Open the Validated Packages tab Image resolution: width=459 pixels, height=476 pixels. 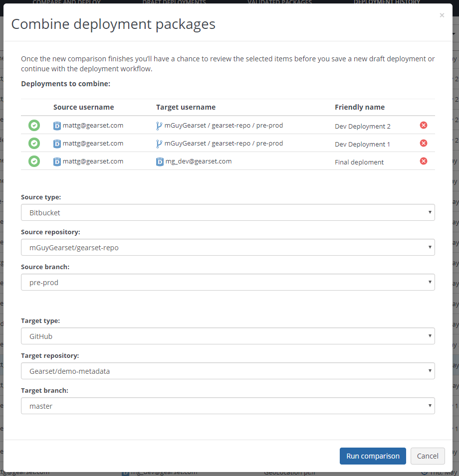279,2
